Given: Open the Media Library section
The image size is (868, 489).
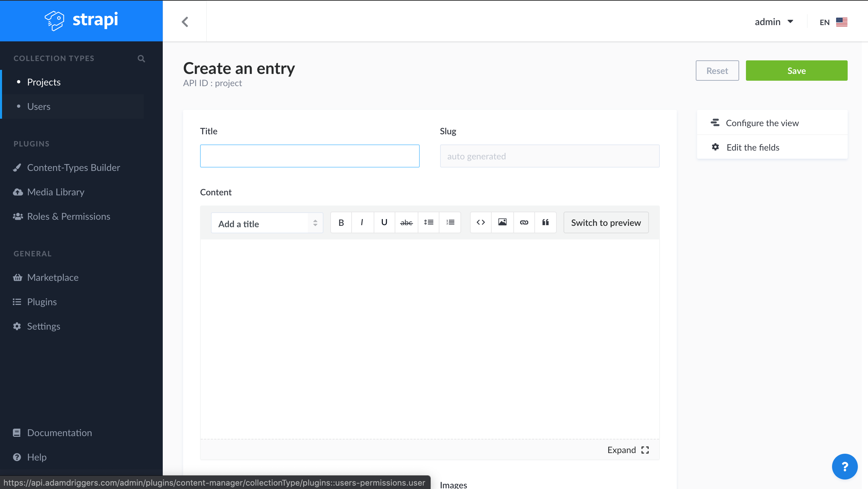Looking at the screenshot, I should [x=56, y=192].
